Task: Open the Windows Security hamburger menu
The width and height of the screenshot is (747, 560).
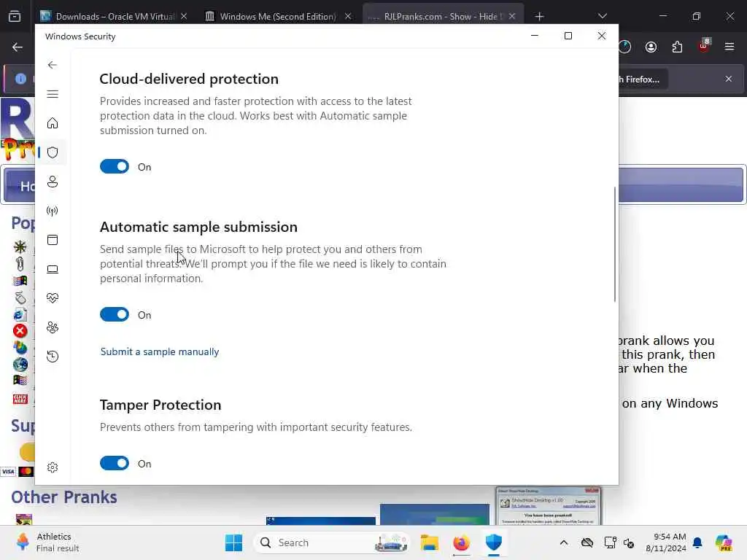Action: click(53, 94)
